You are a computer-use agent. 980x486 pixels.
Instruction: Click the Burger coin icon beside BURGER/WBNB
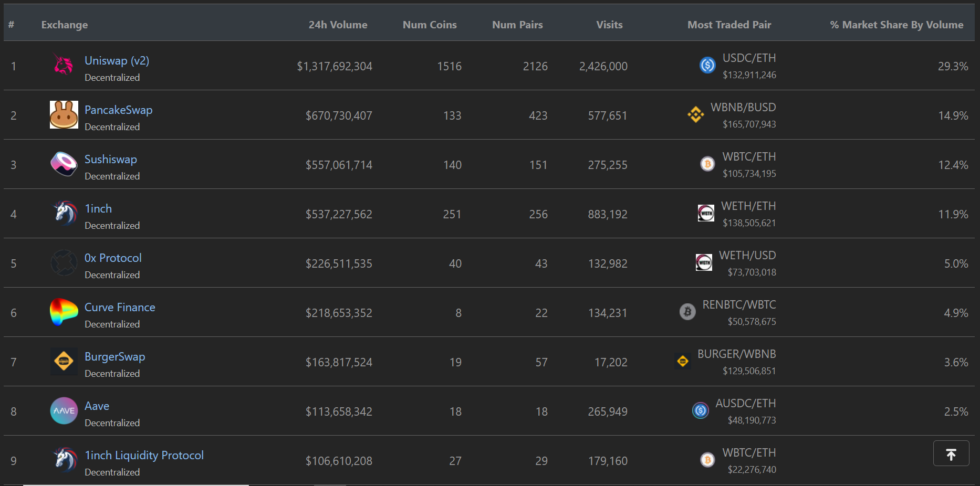click(x=683, y=361)
